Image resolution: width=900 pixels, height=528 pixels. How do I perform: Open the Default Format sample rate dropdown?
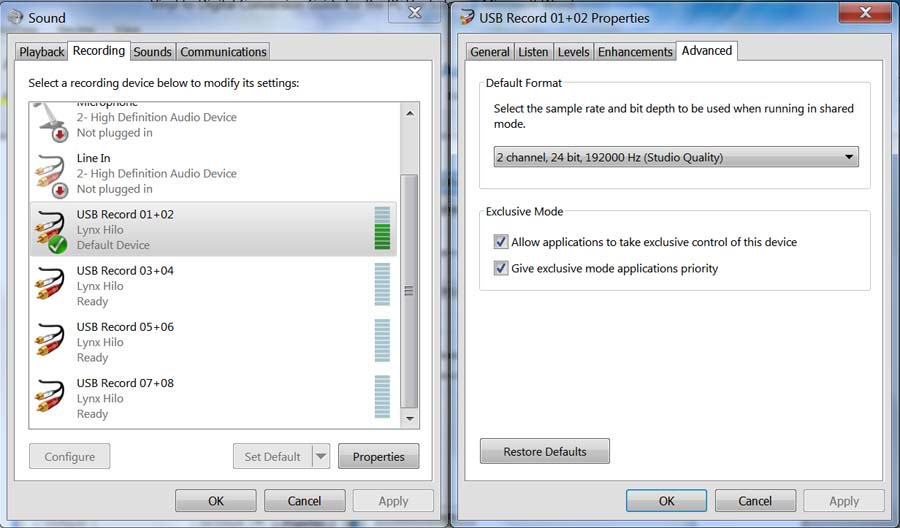[676, 157]
